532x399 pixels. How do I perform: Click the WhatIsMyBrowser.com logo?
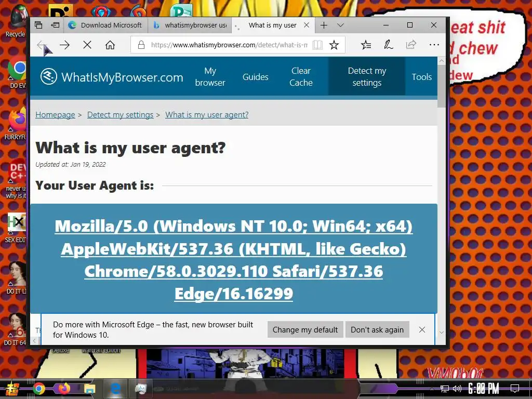pos(112,77)
